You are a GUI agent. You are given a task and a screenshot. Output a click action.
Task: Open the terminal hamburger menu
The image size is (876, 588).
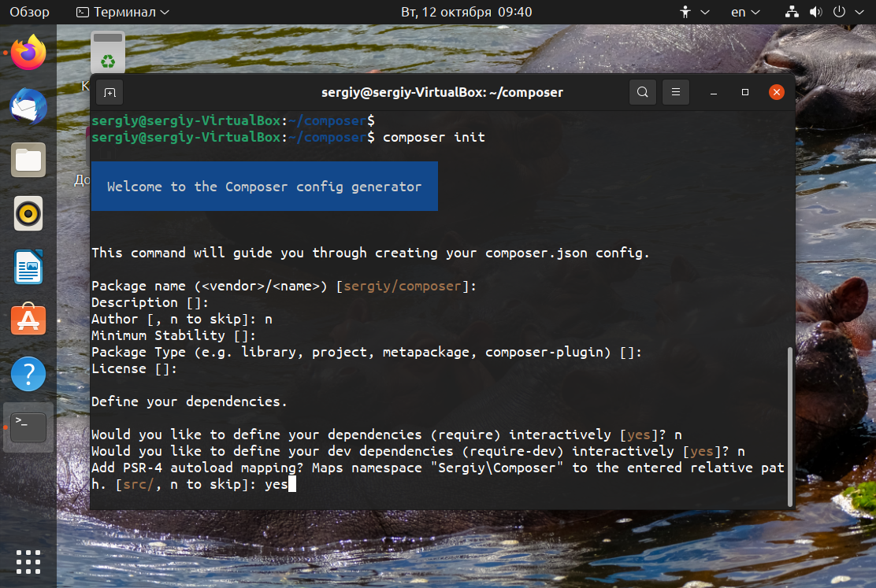coord(675,92)
